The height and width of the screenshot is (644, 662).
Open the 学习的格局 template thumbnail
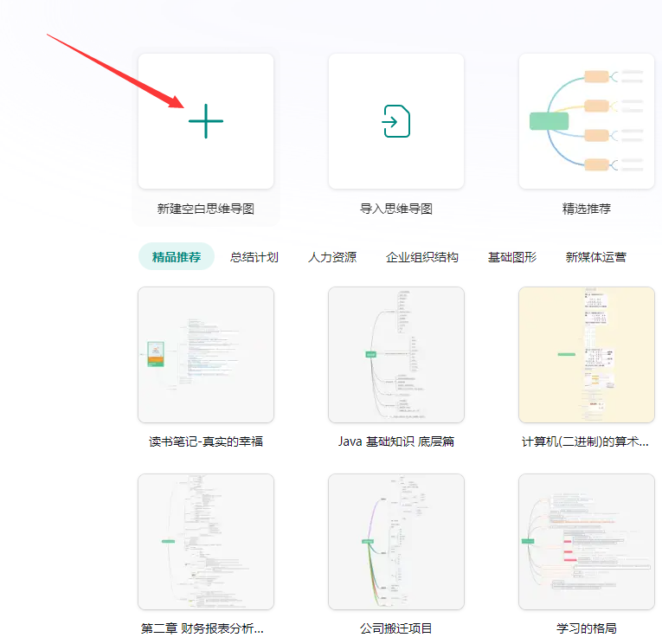586,542
